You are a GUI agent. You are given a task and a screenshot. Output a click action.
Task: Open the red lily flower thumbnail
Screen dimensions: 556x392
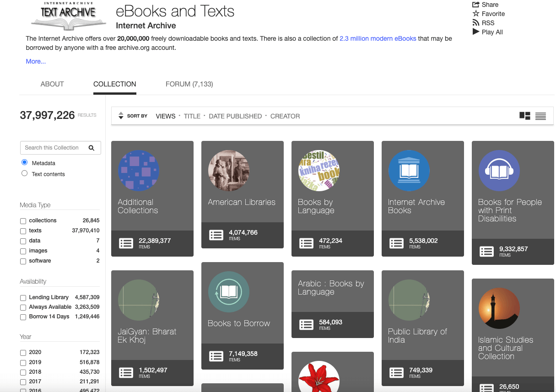pyautogui.click(x=319, y=376)
